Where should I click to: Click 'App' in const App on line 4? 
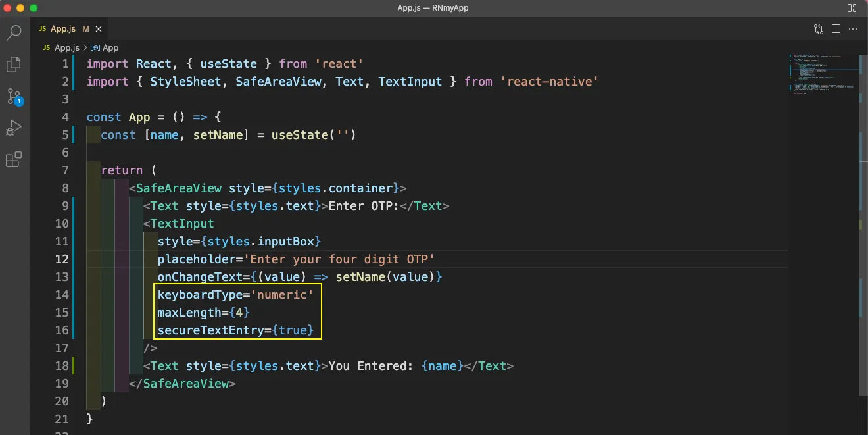[139, 117]
